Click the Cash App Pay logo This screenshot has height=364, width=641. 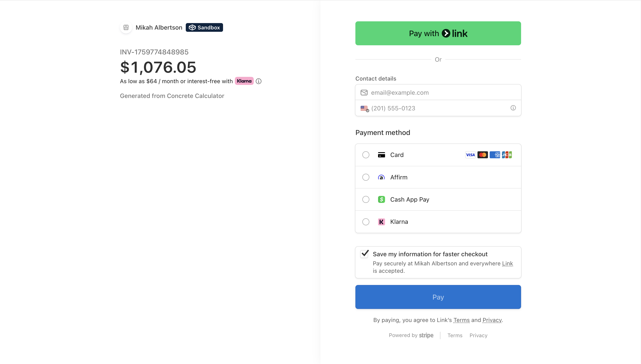[381, 199]
